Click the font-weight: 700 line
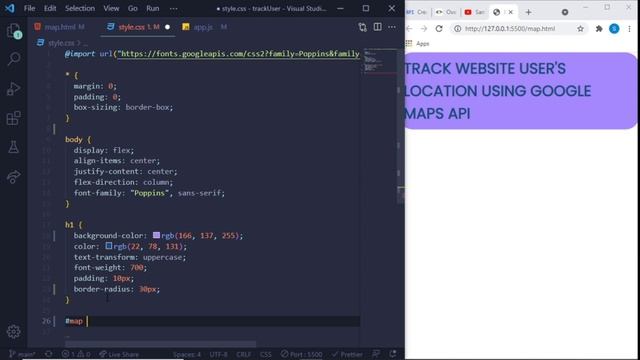640x360 pixels. pyautogui.click(x=110, y=267)
